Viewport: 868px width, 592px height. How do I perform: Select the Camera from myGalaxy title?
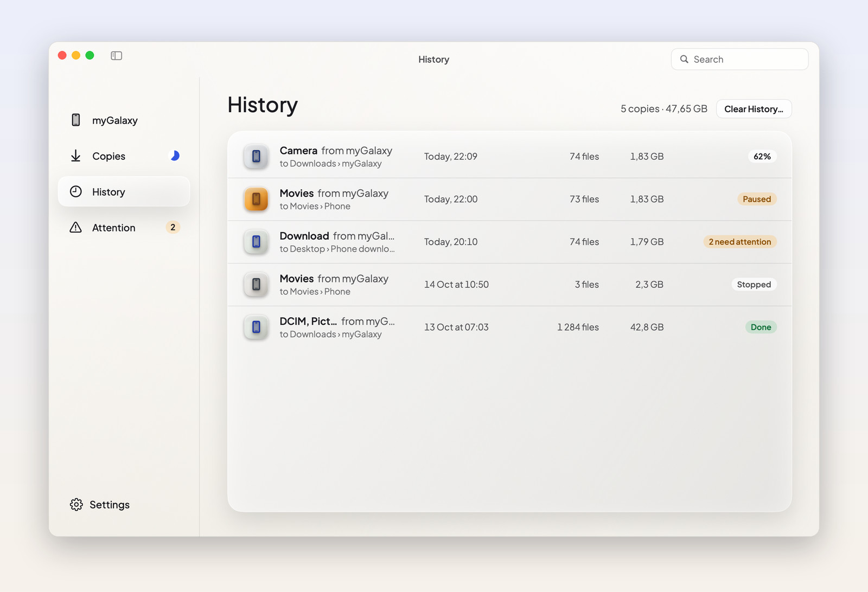336,151
